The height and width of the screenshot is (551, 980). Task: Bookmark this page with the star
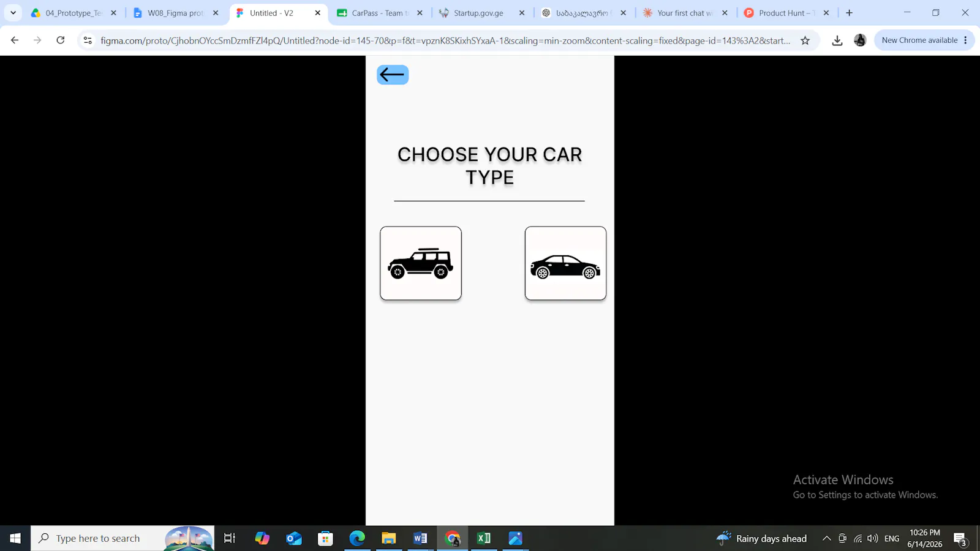click(x=805, y=40)
